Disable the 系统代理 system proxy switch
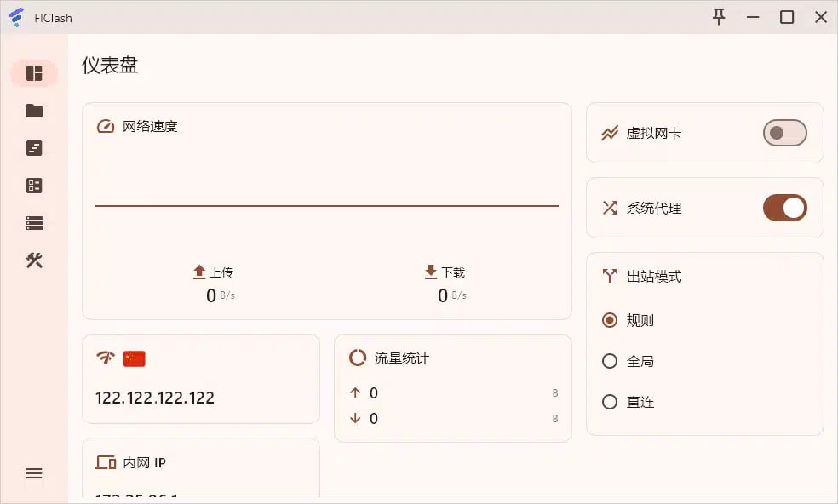This screenshot has height=504, width=838. 784,208
